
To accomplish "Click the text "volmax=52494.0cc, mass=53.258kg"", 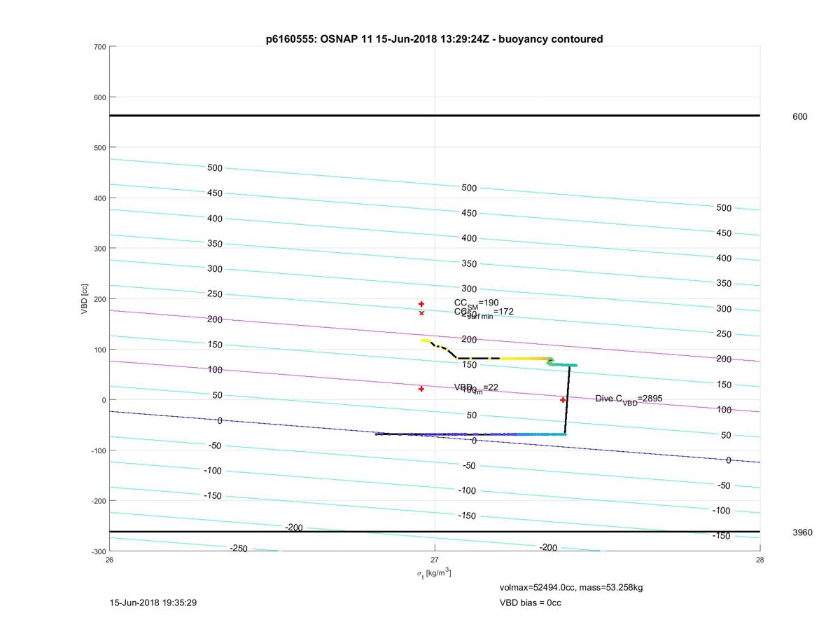I will pos(571,587).
